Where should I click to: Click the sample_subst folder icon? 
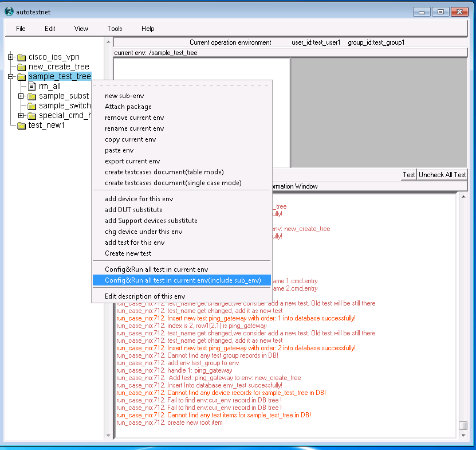coord(32,96)
